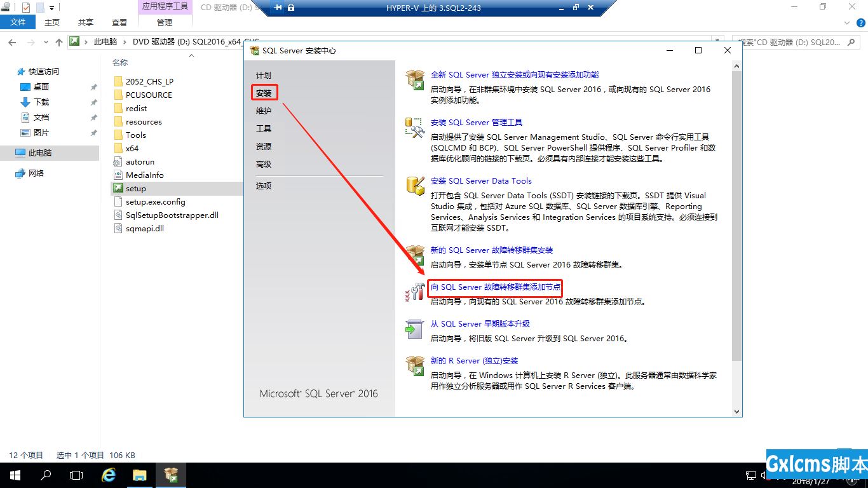Switch to the 主页 ribbon tab

pyautogui.click(x=52, y=22)
